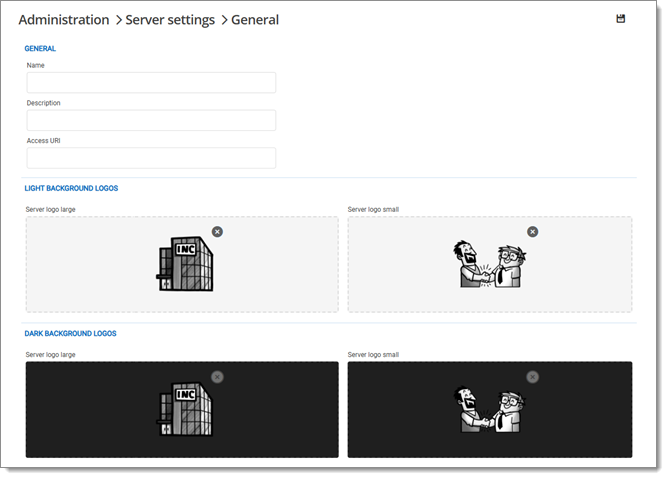Screen dimensions: 667x478
Task: Focus the Name input field
Action: click(x=151, y=83)
